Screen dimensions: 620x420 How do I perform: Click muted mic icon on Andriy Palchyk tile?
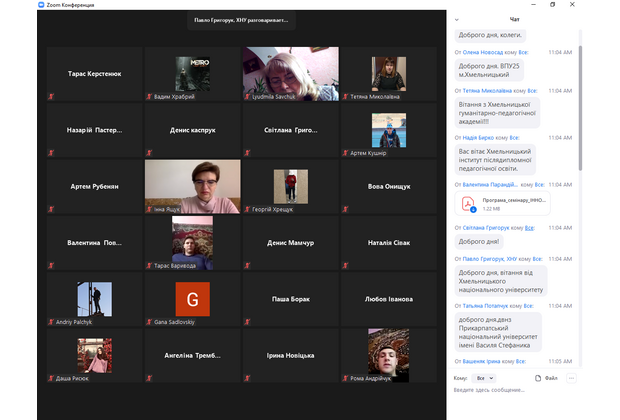[x=51, y=322]
